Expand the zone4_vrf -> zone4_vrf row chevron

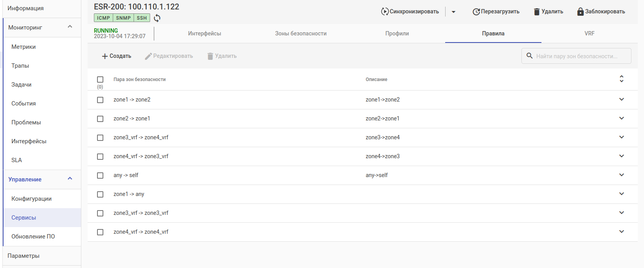[622, 232]
